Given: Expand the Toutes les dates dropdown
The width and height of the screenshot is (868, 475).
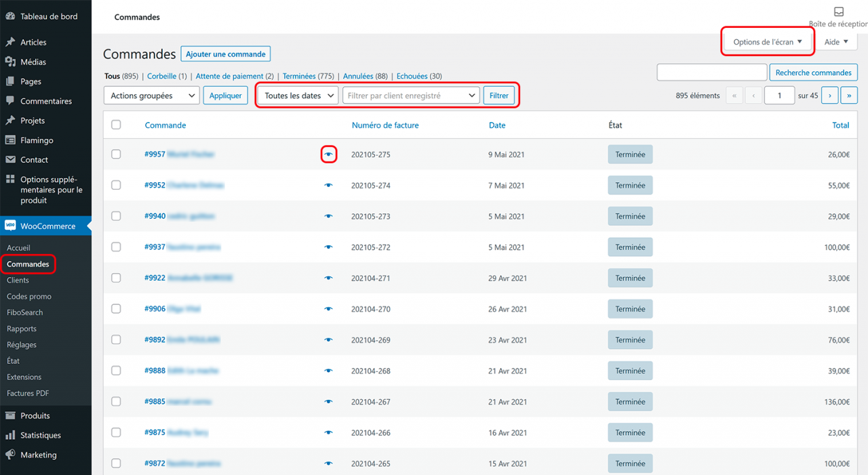Looking at the screenshot, I should 298,96.
